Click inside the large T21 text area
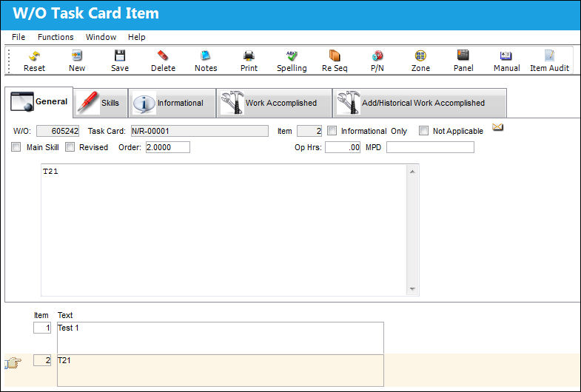This screenshot has height=392, width=581. coord(224,230)
